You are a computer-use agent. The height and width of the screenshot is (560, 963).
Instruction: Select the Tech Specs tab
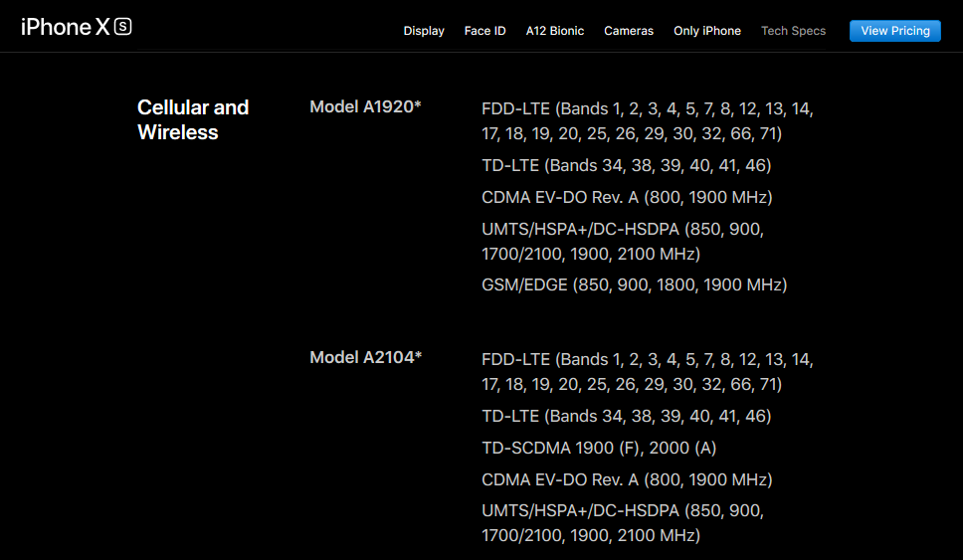[x=793, y=31]
